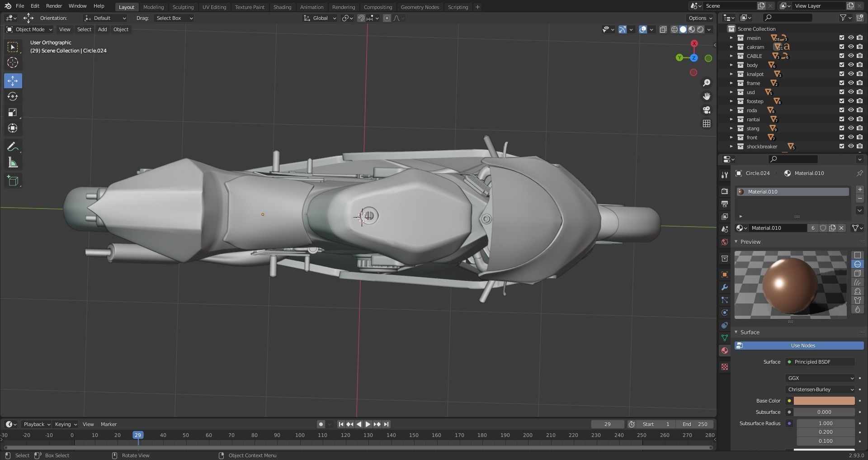
Task: Open the Render properties tab
Action: 725,191
